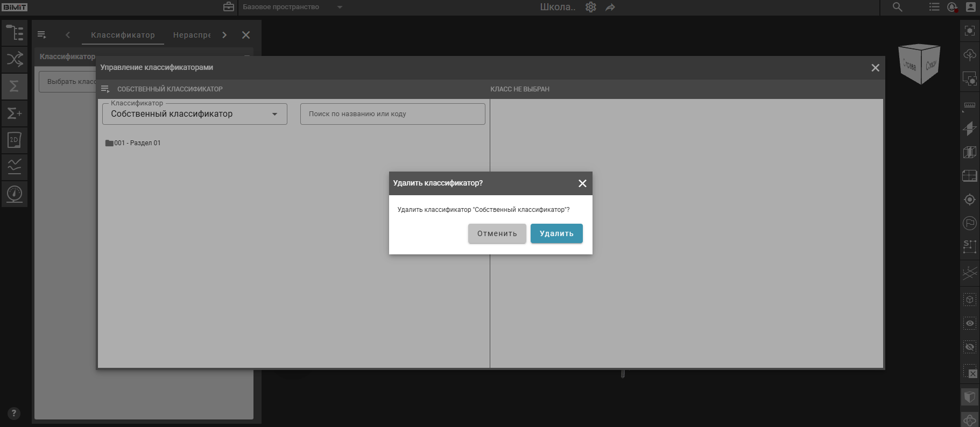Screen dimensions: 980x427
Task: Hide selected elements with crossed-eye icon
Action: (969, 347)
